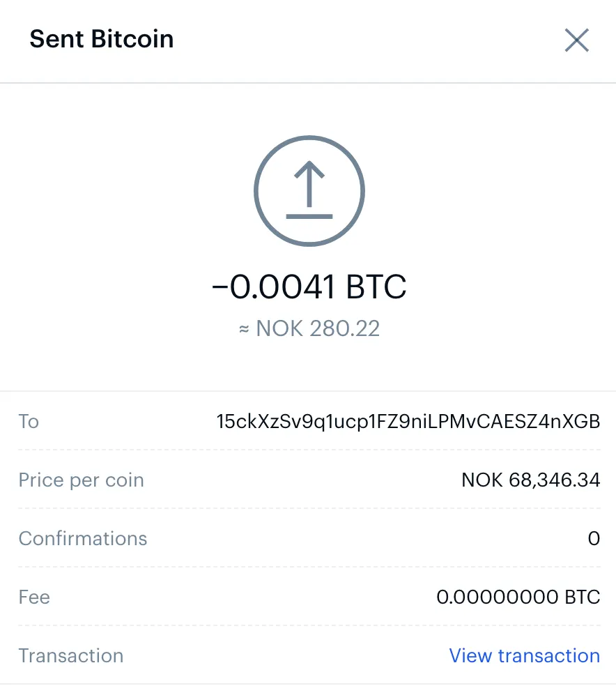Click the circular send arrow icon
The width and height of the screenshot is (616, 686).
coord(309,190)
